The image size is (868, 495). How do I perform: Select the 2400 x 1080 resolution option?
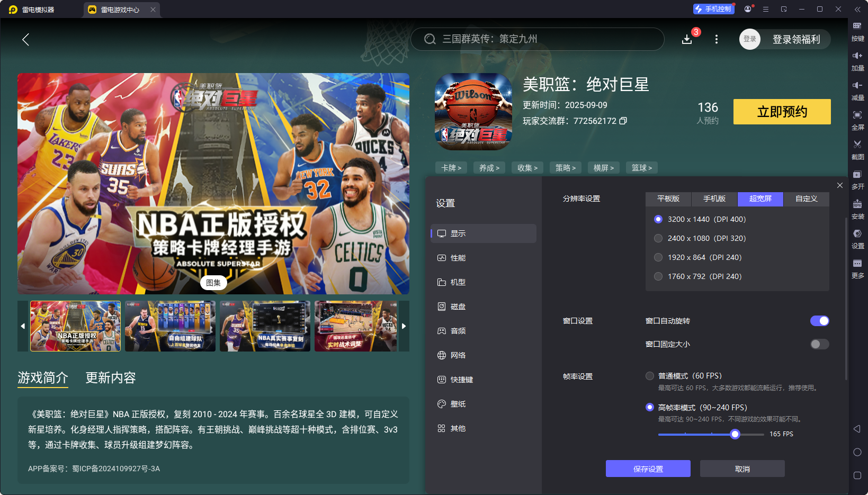[x=658, y=238]
